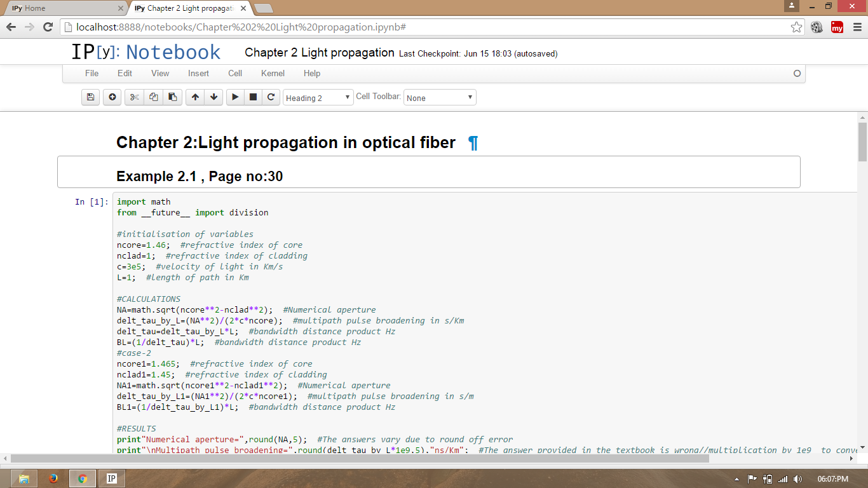Click the save notebook icon
The image size is (868, 488).
[x=90, y=97]
